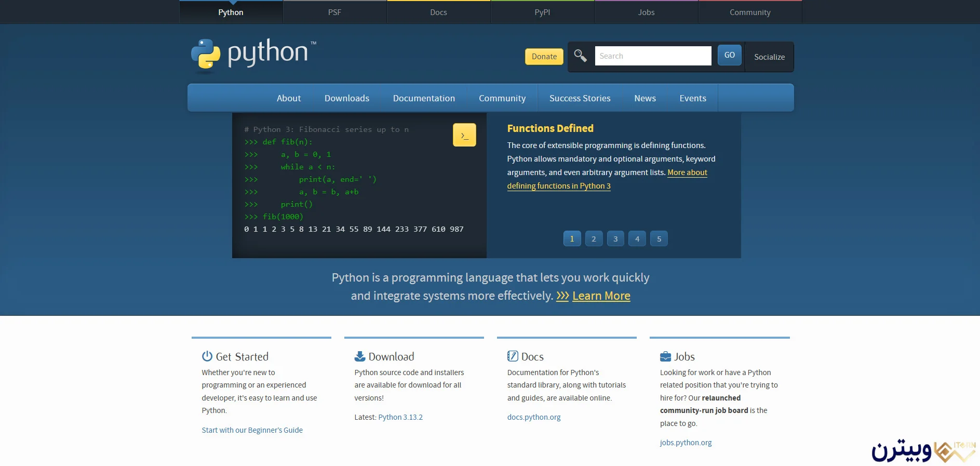
Task: Show slide 1 of the code carousel
Action: point(572,239)
